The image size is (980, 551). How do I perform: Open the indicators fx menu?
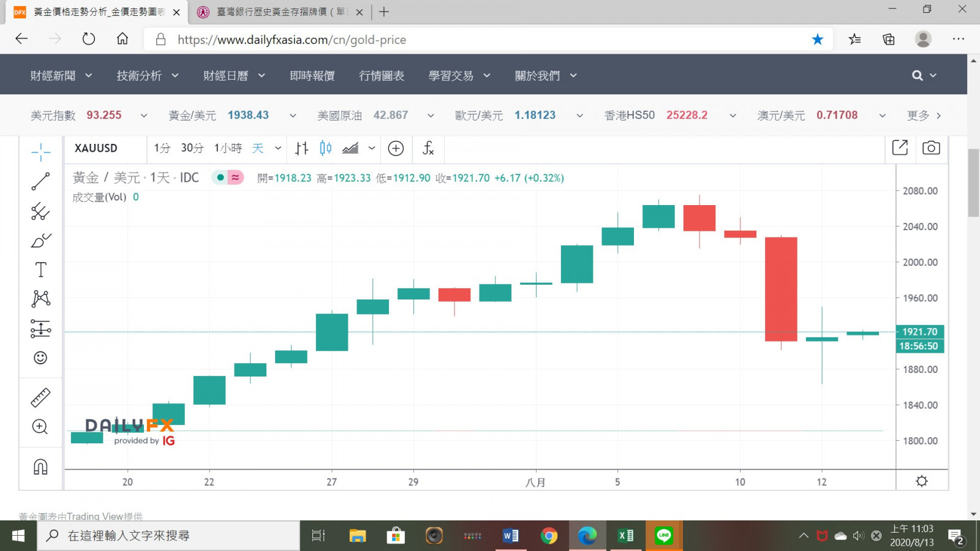[x=428, y=148]
